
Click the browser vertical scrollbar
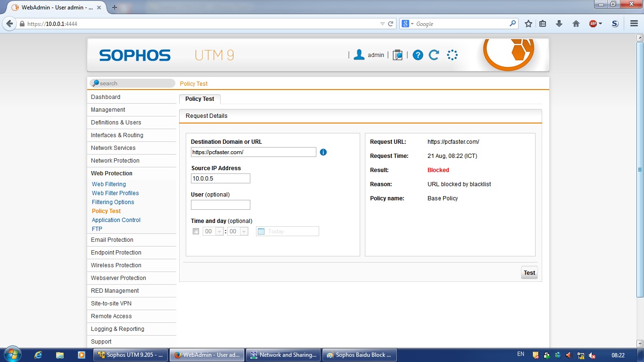[640, 170]
